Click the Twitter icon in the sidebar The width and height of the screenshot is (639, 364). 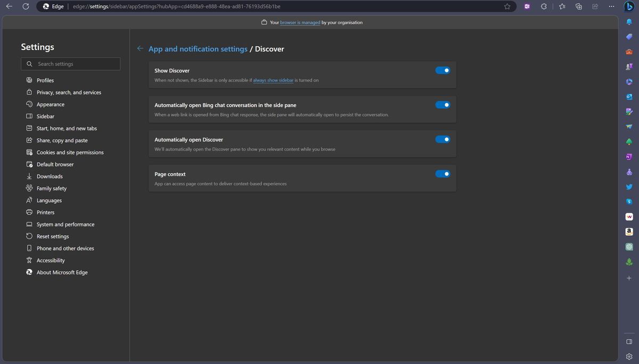(629, 187)
